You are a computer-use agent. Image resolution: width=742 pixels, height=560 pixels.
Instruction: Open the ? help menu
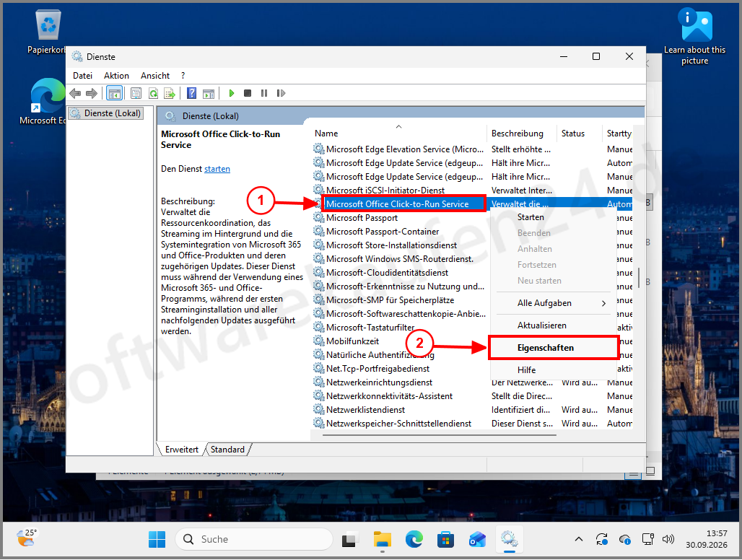(x=183, y=76)
